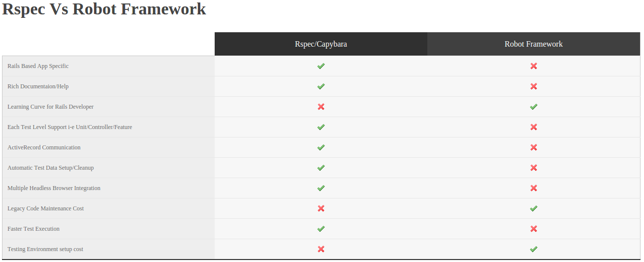Click Robot Framework red cross for Multiple Headless Browser
Screen dimensions: 644x262
(534, 188)
